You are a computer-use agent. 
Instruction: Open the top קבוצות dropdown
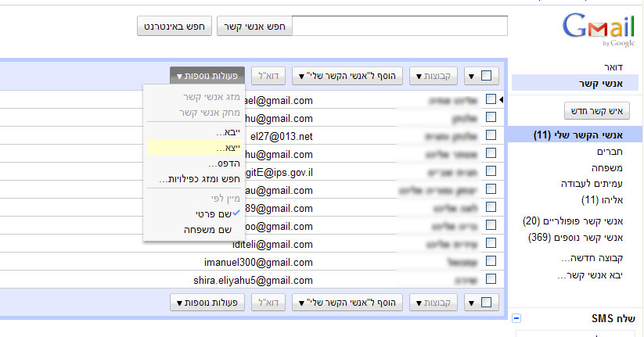pos(434,76)
